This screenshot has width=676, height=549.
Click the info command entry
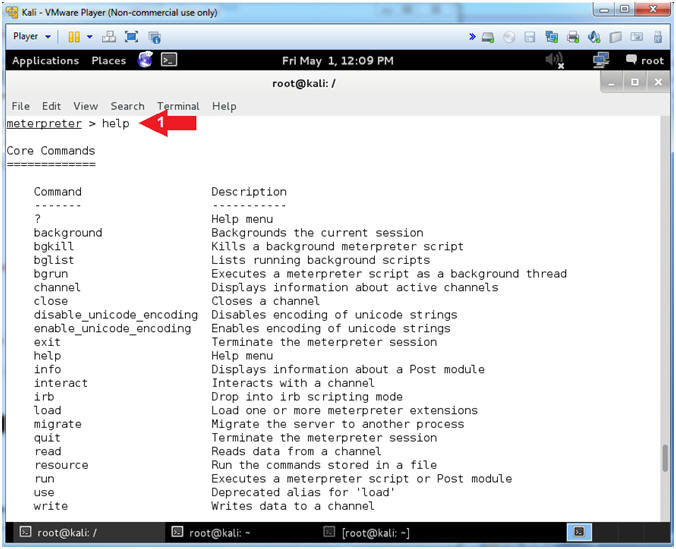[x=47, y=370]
